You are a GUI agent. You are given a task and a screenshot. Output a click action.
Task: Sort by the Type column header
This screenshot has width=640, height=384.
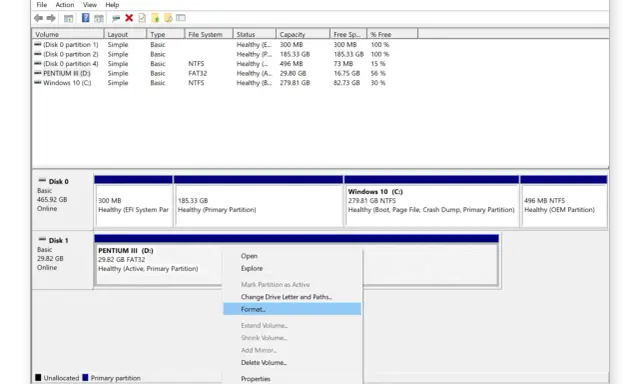tap(165, 34)
